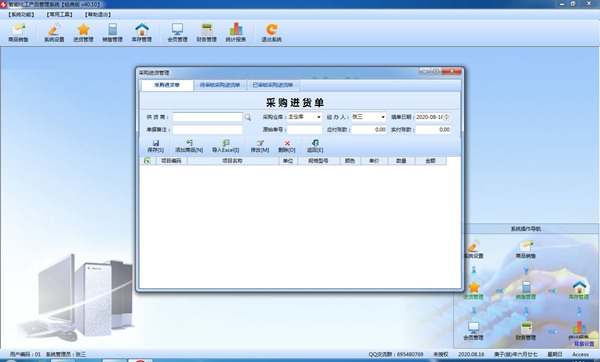The width and height of the screenshot is (600, 362).
Task: Open the 采购仓库 warehouse dropdown
Action: (319, 117)
